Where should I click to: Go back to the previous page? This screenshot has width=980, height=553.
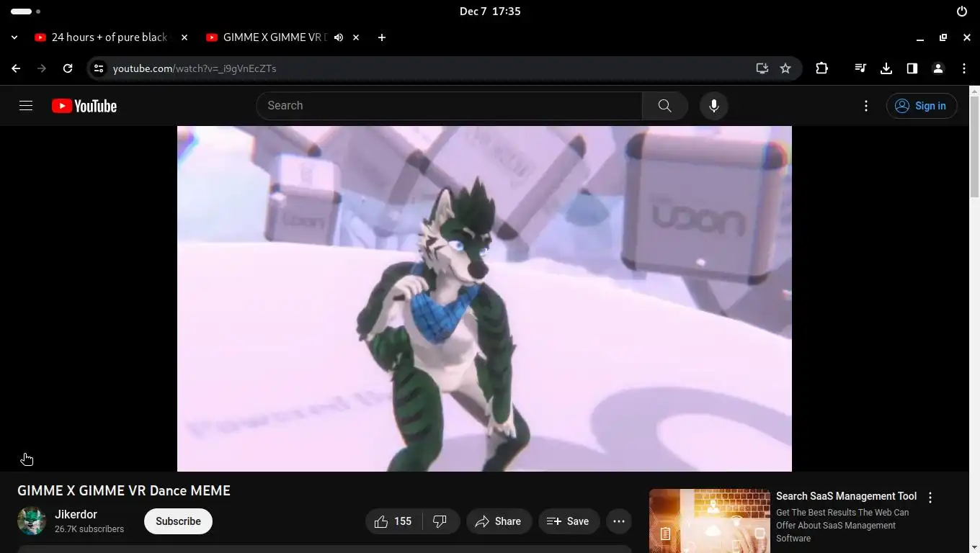[16, 68]
